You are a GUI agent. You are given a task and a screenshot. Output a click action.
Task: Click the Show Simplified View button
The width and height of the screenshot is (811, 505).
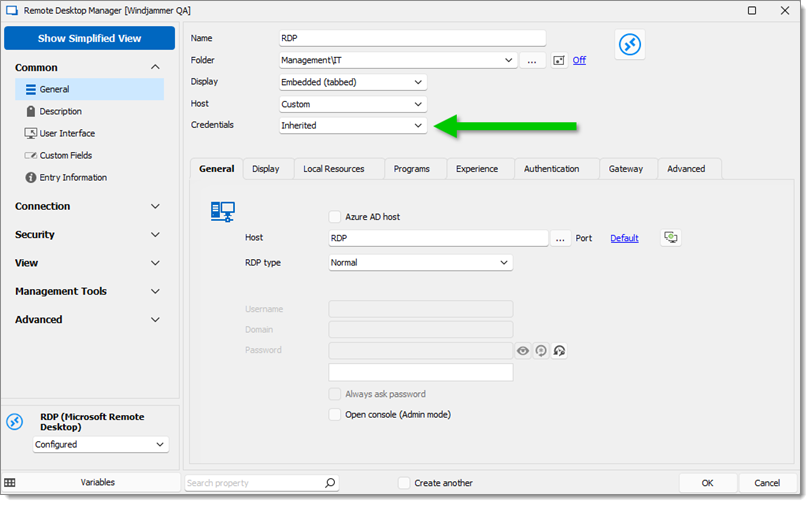pos(89,39)
